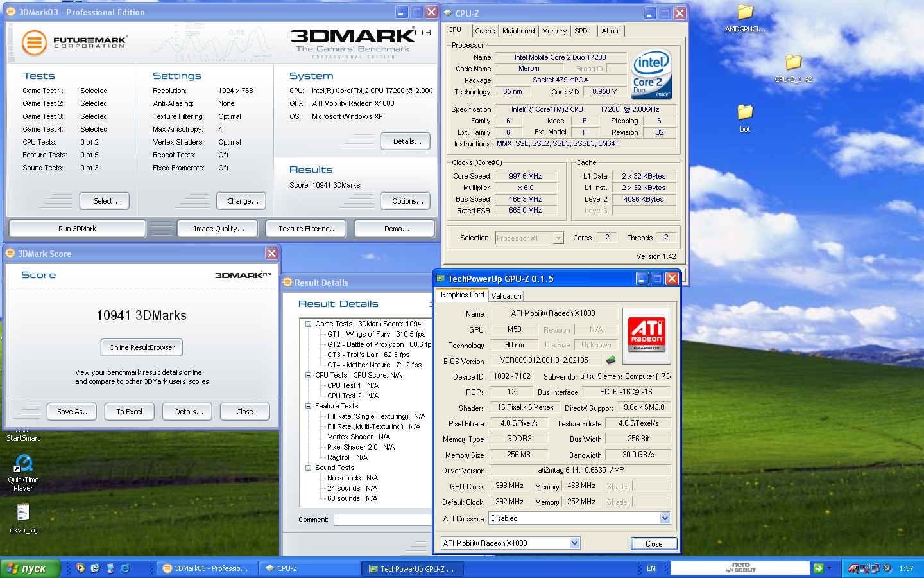Switch to the Mainboard tab in CPU-Z
Screen dimensions: 924x578
[x=518, y=31]
